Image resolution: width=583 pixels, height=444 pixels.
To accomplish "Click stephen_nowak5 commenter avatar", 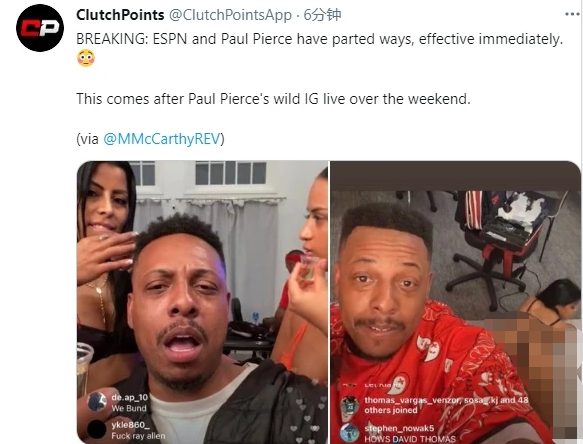I will [x=350, y=432].
